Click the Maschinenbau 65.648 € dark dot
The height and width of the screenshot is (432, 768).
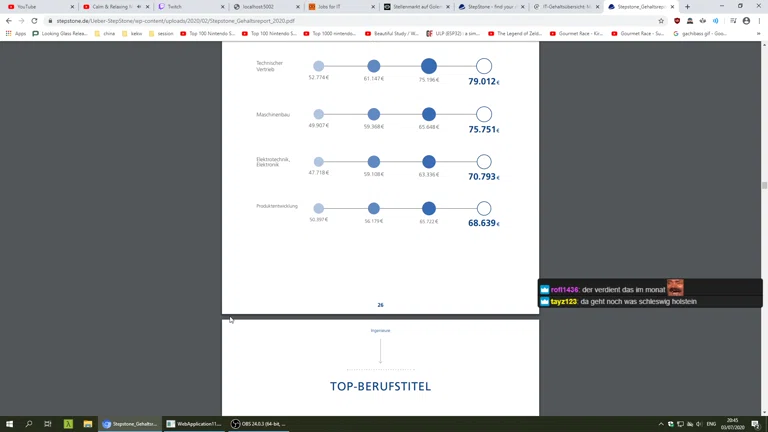[x=429, y=114]
